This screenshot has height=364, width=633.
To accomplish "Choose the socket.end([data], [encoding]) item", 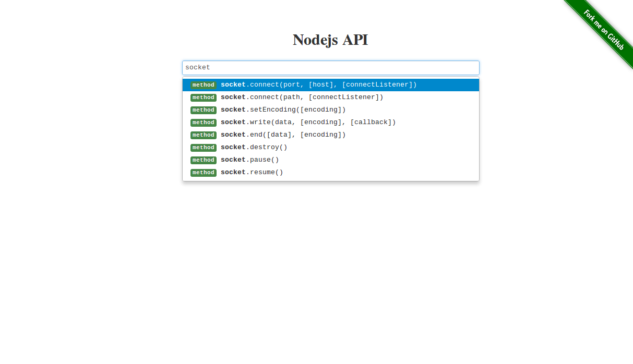I will coord(330,135).
